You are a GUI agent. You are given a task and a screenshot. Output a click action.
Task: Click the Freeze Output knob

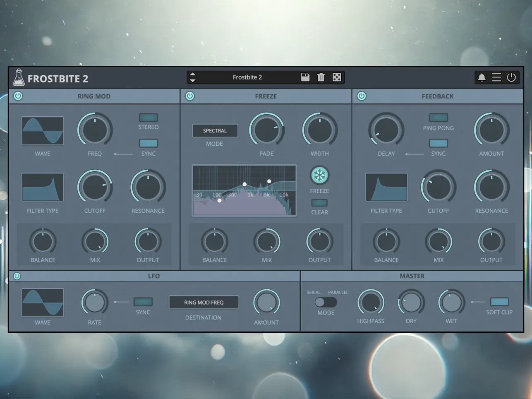(x=319, y=242)
